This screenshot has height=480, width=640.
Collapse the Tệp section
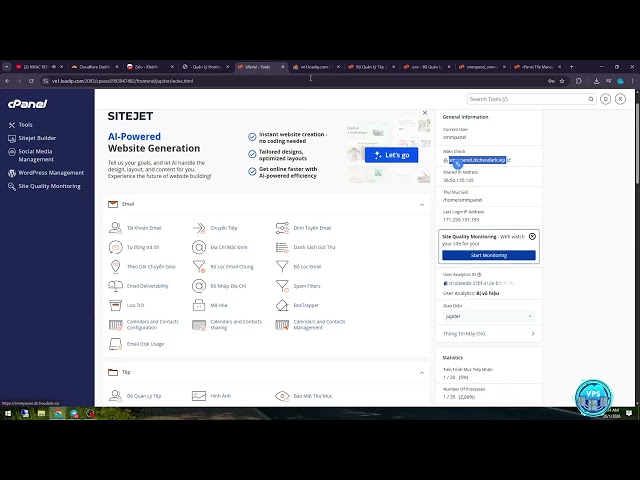coord(422,373)
